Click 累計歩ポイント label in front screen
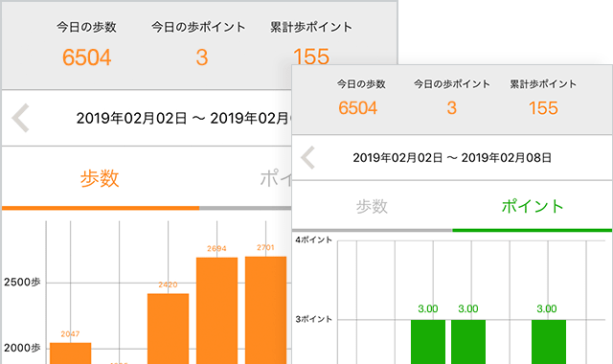613x364 pixels. coord(543,84)
